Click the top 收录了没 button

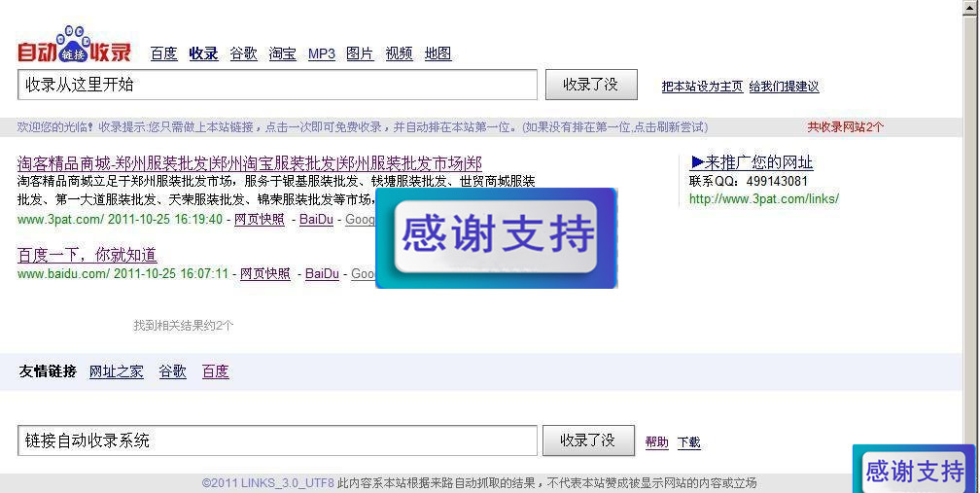(x=591, y=85)
